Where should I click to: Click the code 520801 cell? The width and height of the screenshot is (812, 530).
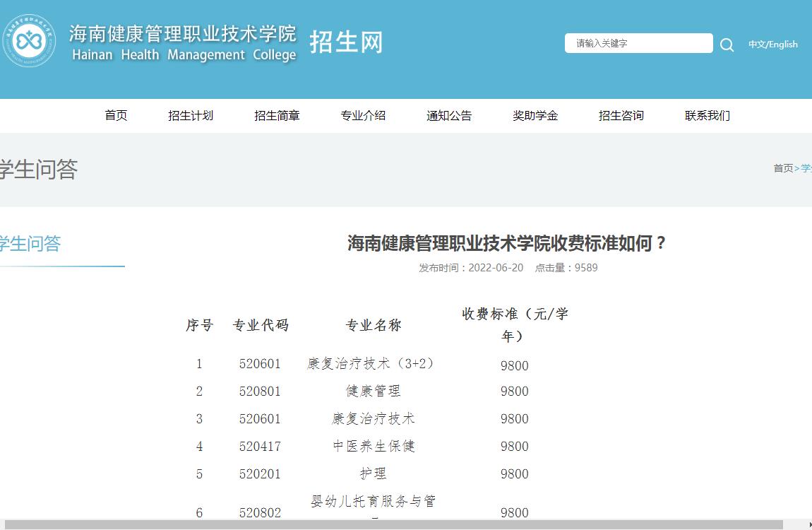(x=260, y=391)
